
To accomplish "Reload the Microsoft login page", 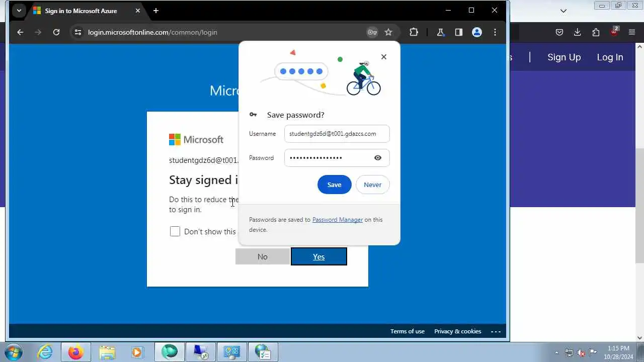I will [x=56, y=32].
